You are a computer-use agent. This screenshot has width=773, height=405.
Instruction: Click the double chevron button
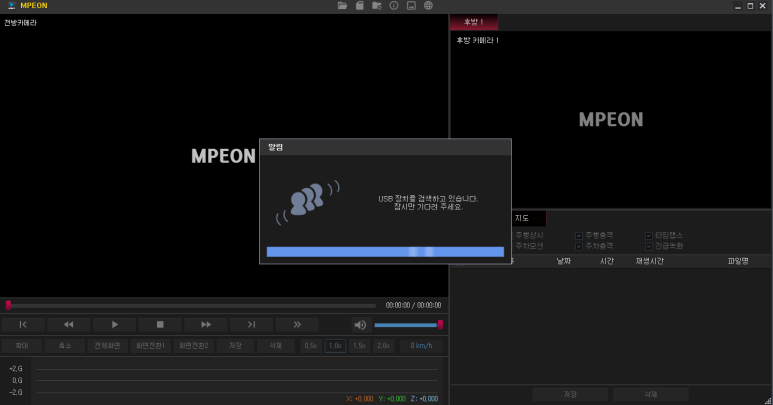click(297, 324)
